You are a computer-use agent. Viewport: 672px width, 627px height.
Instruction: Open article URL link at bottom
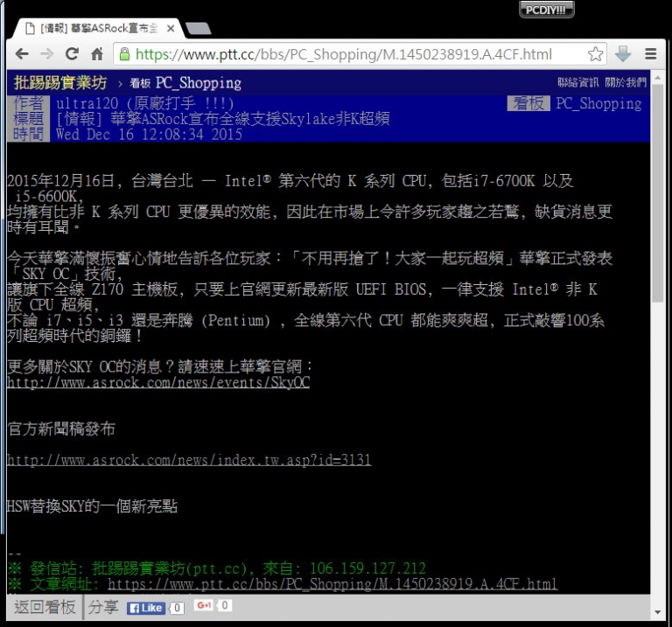(x=332, y=584)
